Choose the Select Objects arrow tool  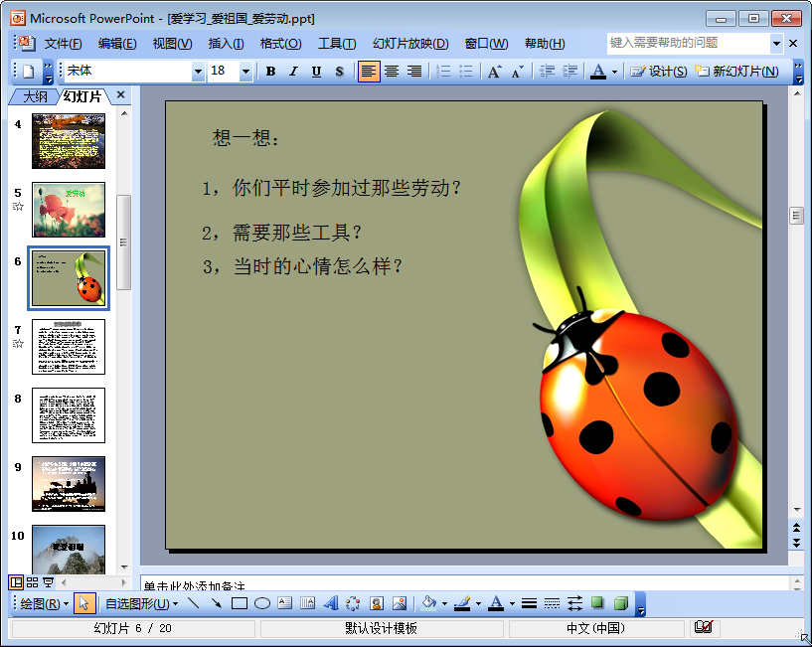84,603
